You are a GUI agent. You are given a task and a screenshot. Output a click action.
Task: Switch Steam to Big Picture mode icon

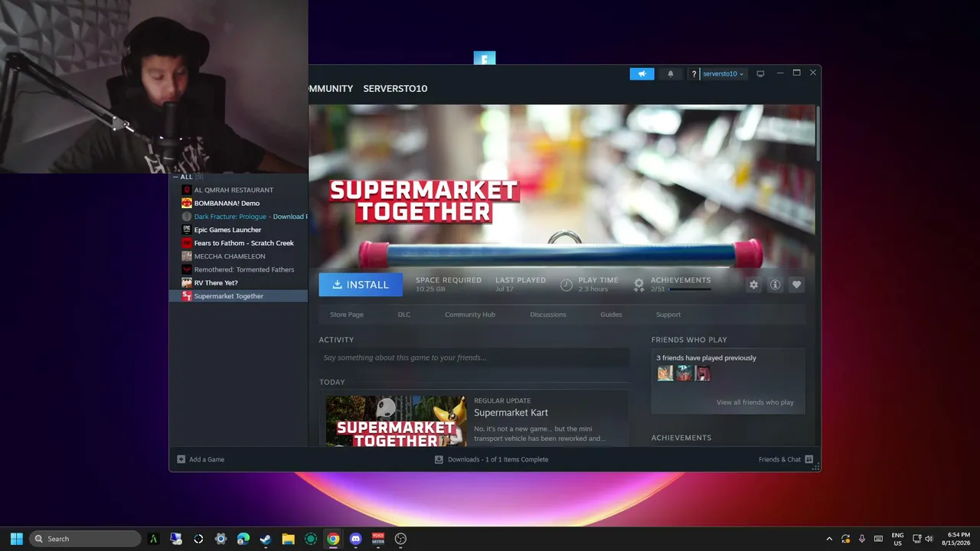tap(760, 74)
